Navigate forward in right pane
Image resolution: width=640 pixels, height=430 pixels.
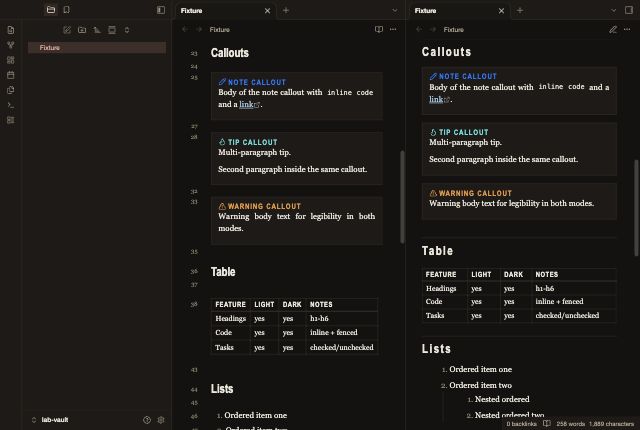[x=433, y=29]
